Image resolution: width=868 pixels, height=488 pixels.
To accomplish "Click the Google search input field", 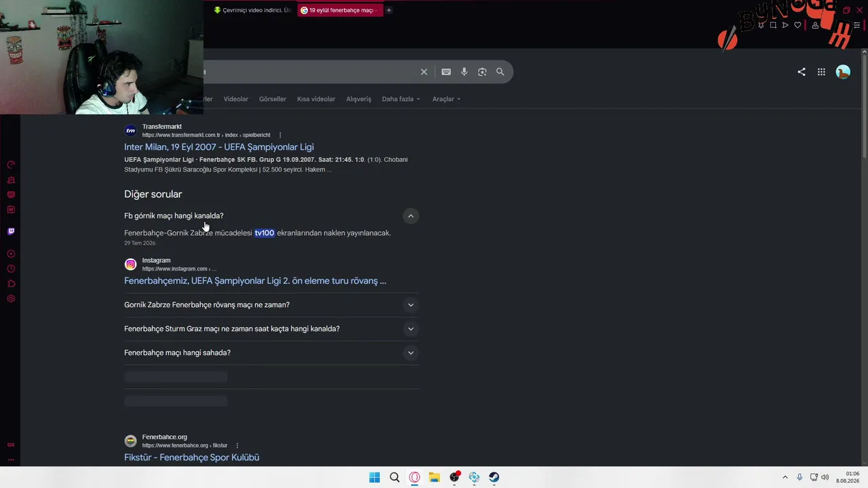I will click(309, 72).
